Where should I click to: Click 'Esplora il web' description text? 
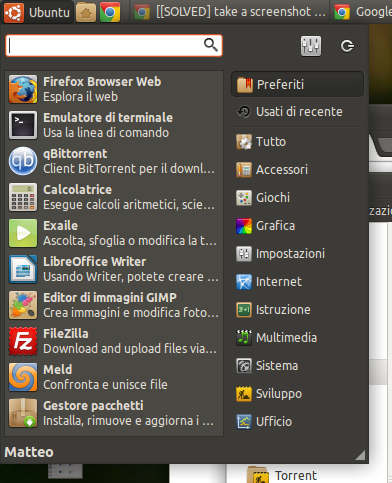[80, 97]
